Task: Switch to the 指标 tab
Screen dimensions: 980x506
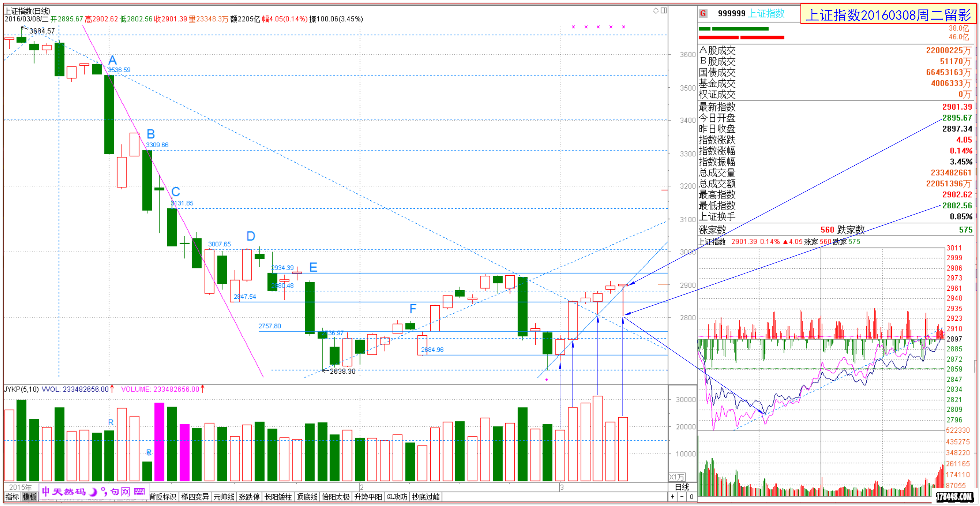Action: point(12,497)
